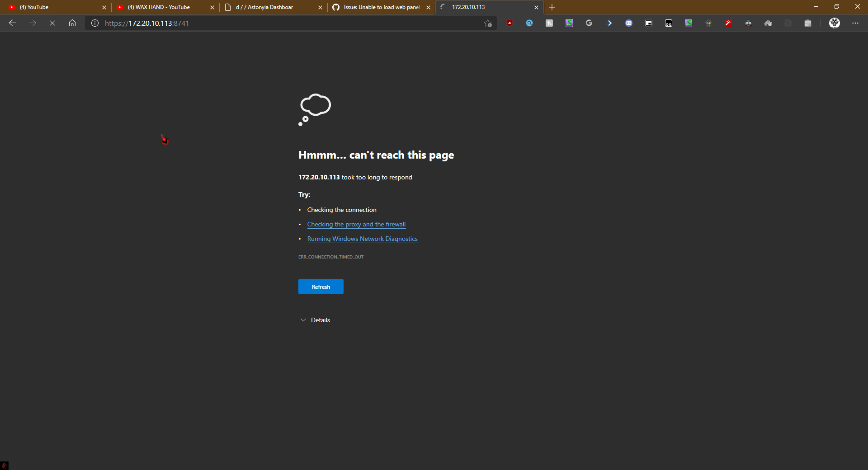Switch to the WAX HAND YouTube tab
This screenshot has height=470, width=868.
pyautogui.click(x=158, y=7)
